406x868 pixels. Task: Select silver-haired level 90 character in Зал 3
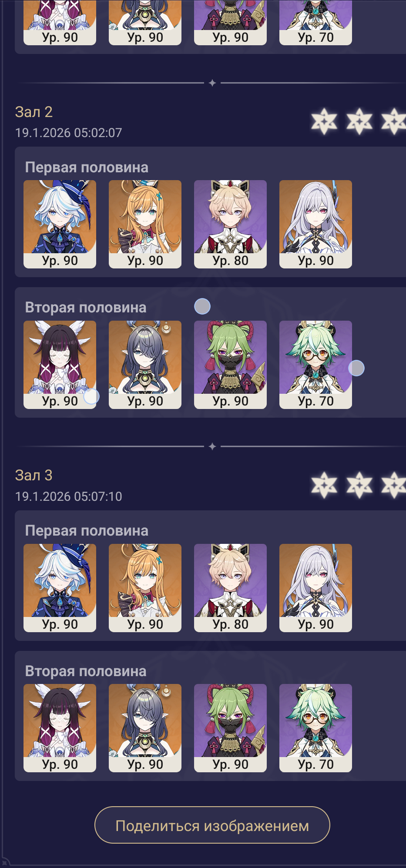tap(315, 588)
